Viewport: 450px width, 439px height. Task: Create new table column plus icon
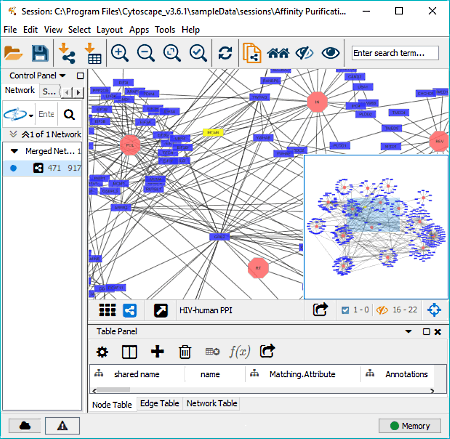point(157,351)
